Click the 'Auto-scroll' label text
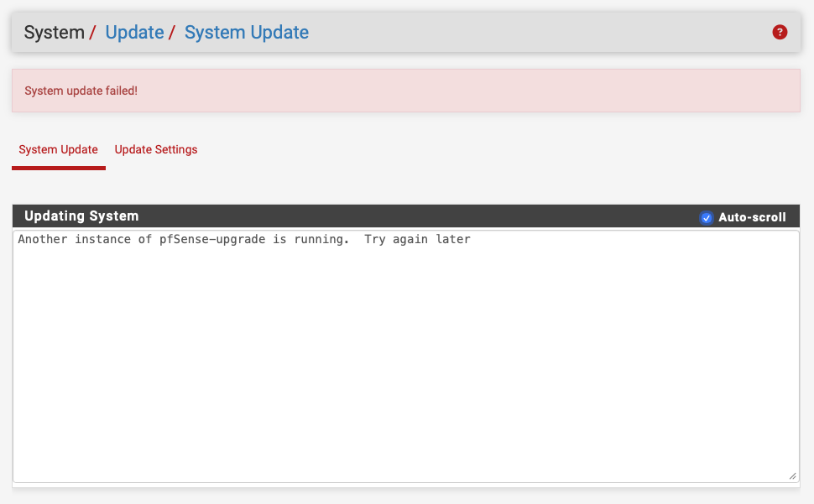 point(752,217)
